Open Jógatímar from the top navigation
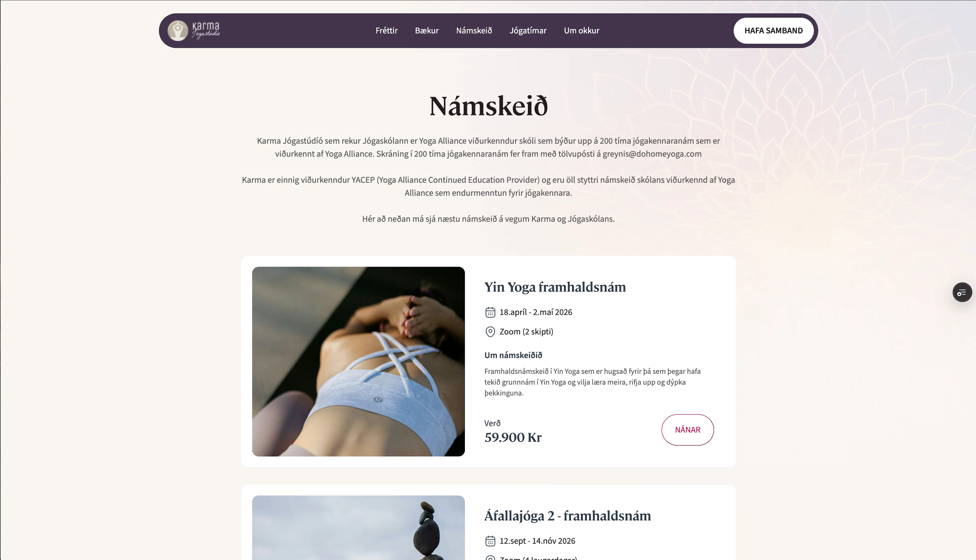976x560 pixels. coord(528,30)
